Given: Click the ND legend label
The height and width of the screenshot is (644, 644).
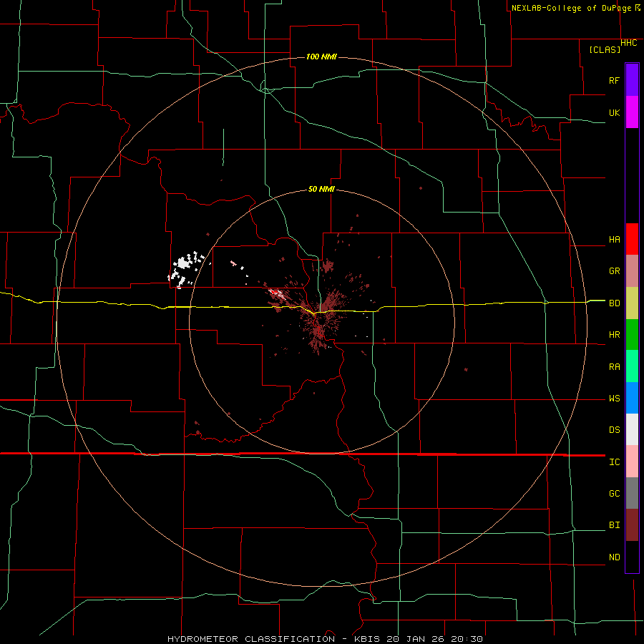Looking at the screenshot, I should 614,557.
